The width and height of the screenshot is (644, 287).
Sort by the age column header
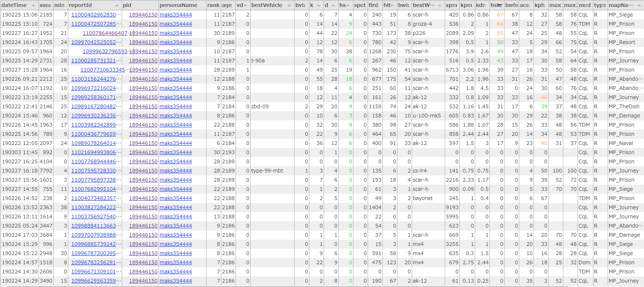tap(228, 5)
